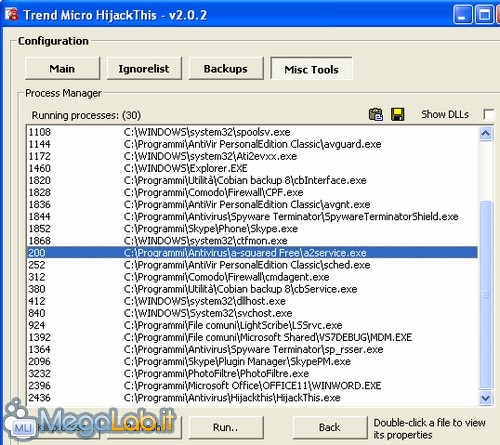500x445 pixels.
Task: Switch to the Main tab
Action: pos(62,68)
